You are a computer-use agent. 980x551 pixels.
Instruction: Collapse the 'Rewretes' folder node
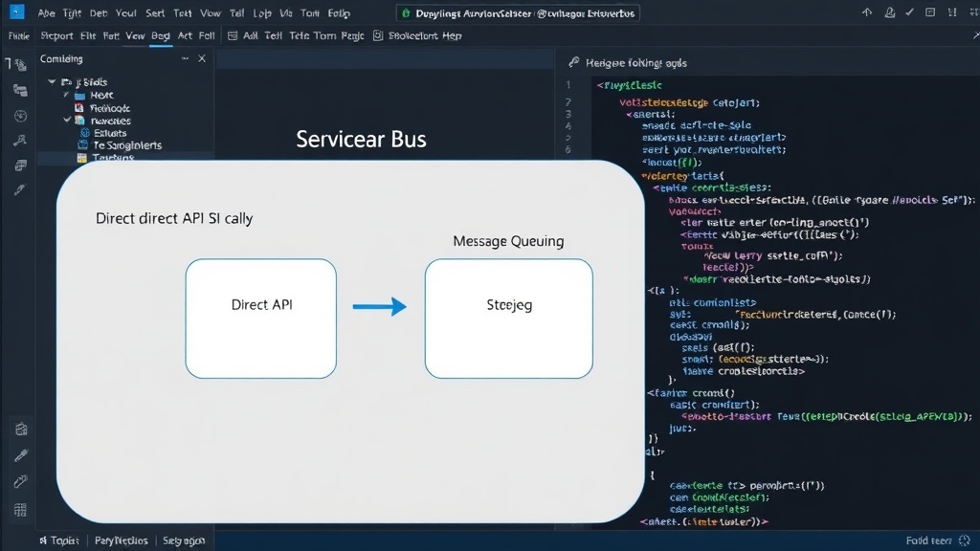[x=67, y=120]
